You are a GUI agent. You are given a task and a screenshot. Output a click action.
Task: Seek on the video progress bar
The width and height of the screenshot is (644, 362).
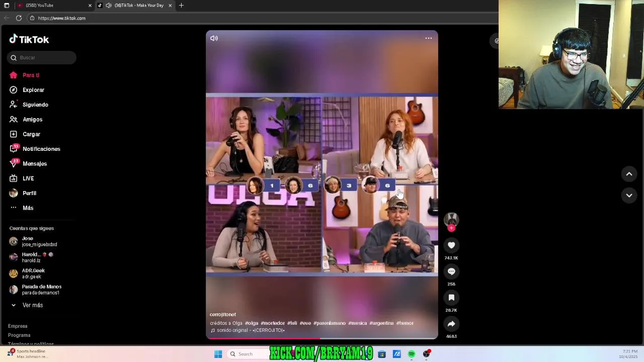[322, 338]
